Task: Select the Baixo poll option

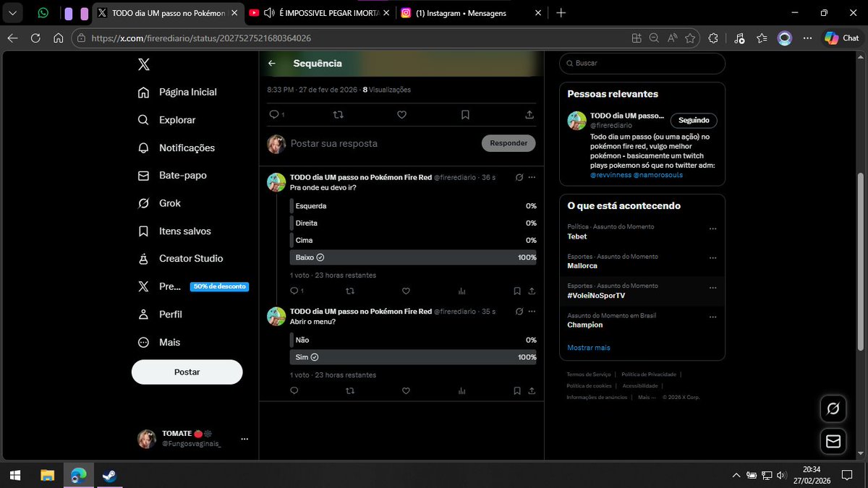Action: (413, 257)
